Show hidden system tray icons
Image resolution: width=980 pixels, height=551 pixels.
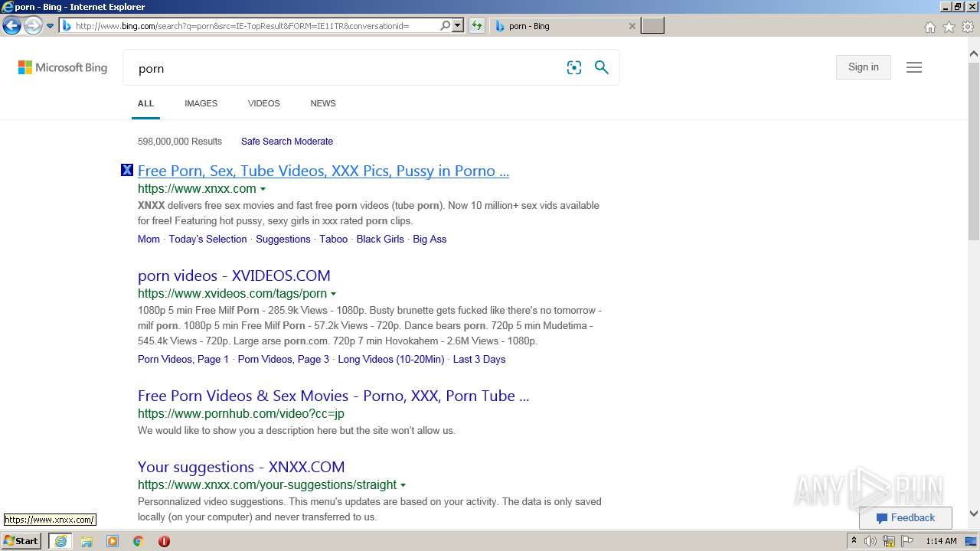pyautogui.click(x=854, y=541)
